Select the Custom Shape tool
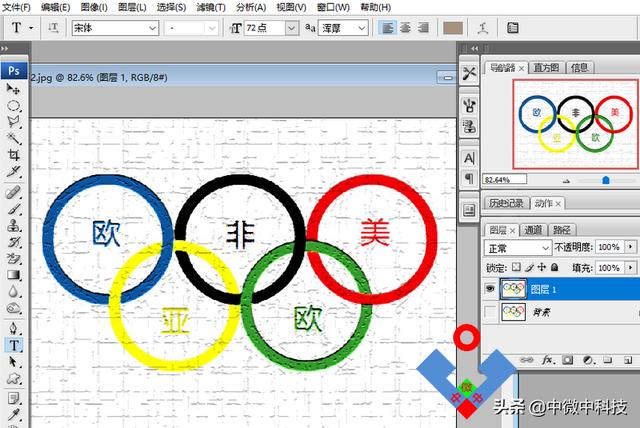640x428 pixels. 13,378
